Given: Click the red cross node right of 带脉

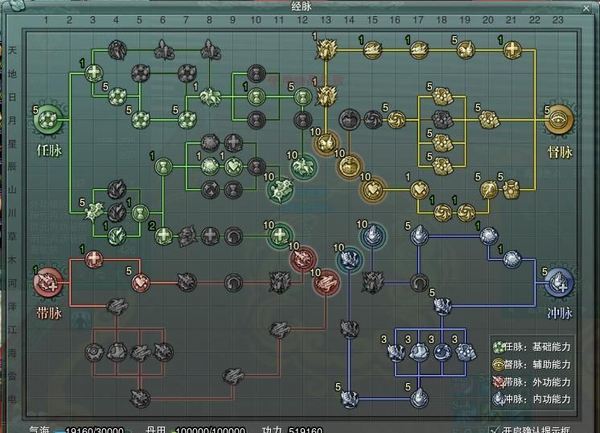Looking at the screenshot, I should pos(95,260).
